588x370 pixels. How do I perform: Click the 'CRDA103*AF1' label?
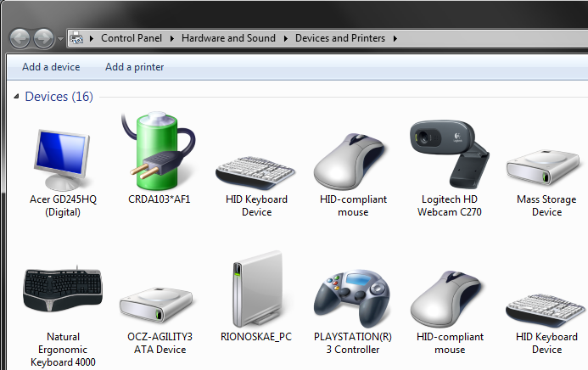(x=159, y=199)
